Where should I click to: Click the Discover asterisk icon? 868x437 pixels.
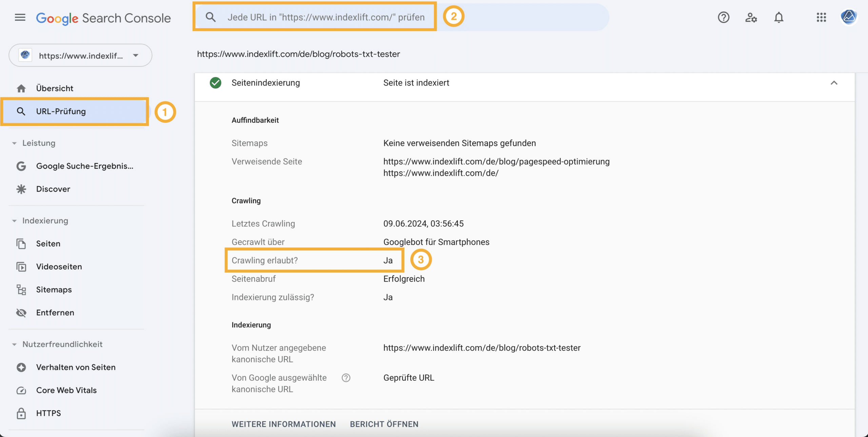(x=21, y=189)
